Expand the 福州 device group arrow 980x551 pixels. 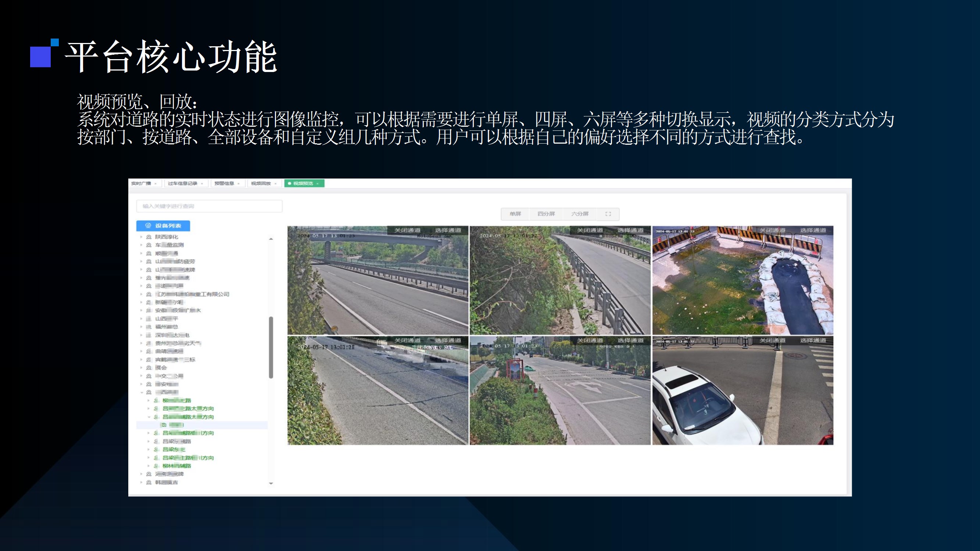click(142, 327)
